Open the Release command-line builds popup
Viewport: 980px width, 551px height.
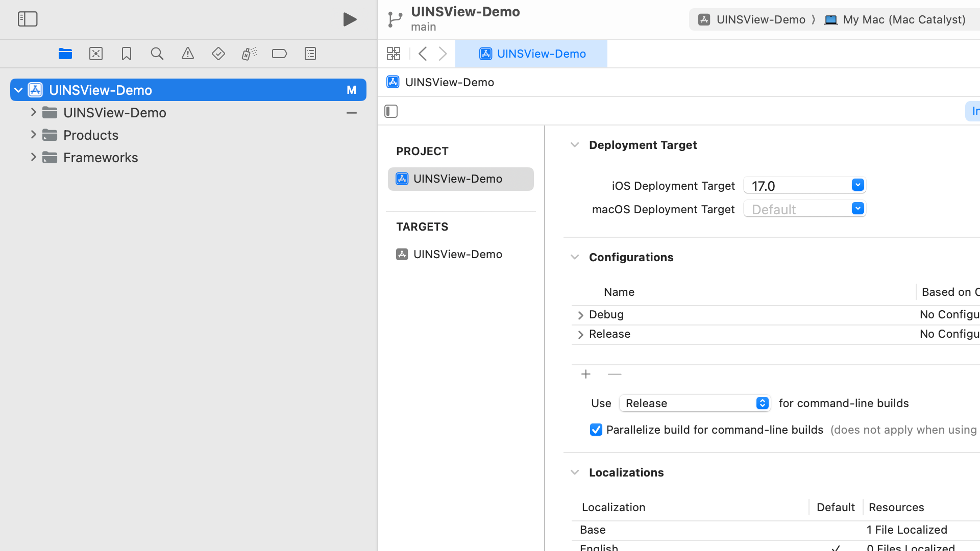[695, 403]
